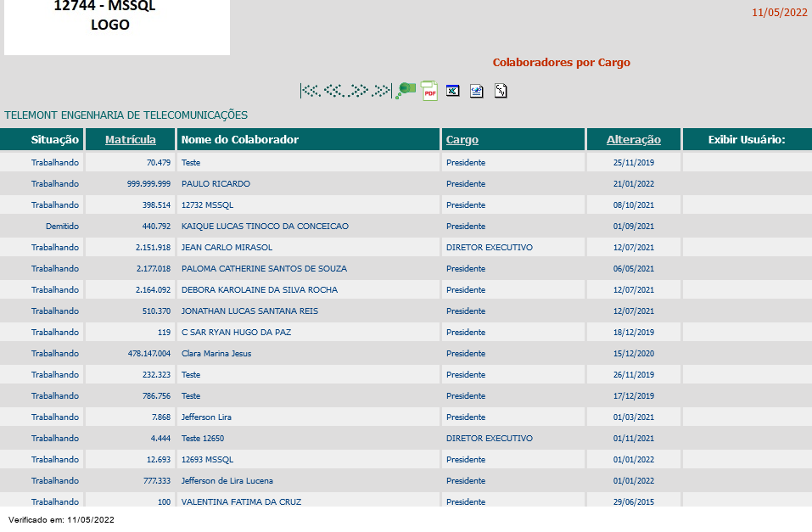Select collaborator PALOMA CATHERINE SANTOS DE SOUZA
812x532 pixels.
pos(264,269)
